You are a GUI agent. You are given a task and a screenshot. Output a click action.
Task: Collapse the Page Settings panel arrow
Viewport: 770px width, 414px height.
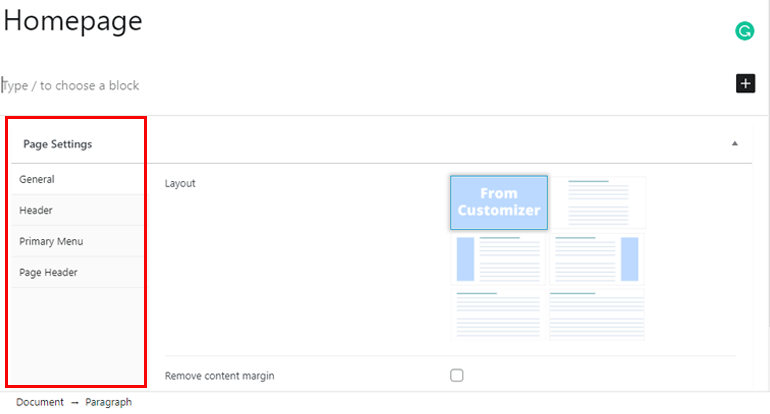[x=735, y=143]
